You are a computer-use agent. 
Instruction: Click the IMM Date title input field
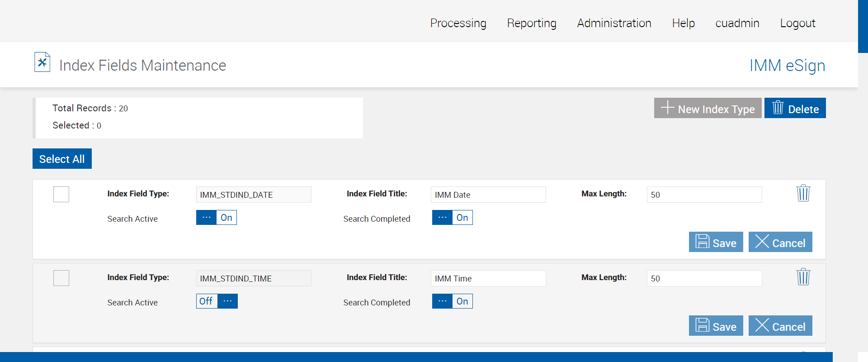point(488,195)
